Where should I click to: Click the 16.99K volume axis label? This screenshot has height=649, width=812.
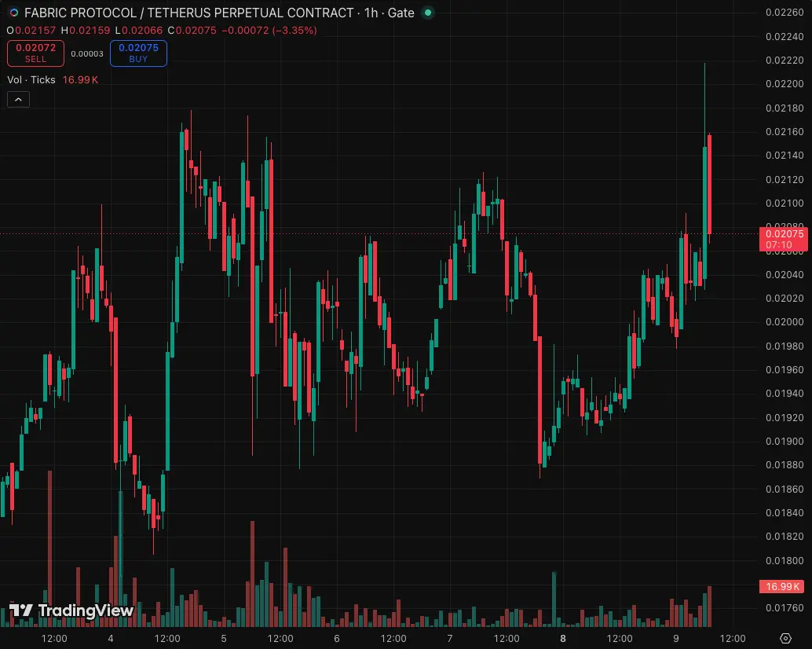782,586
